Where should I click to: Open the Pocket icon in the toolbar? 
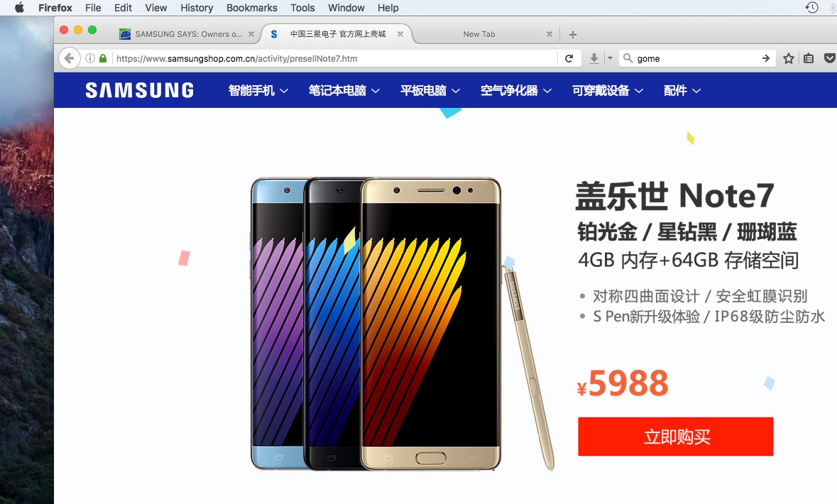pyautogui.click(x=829, y=58)
